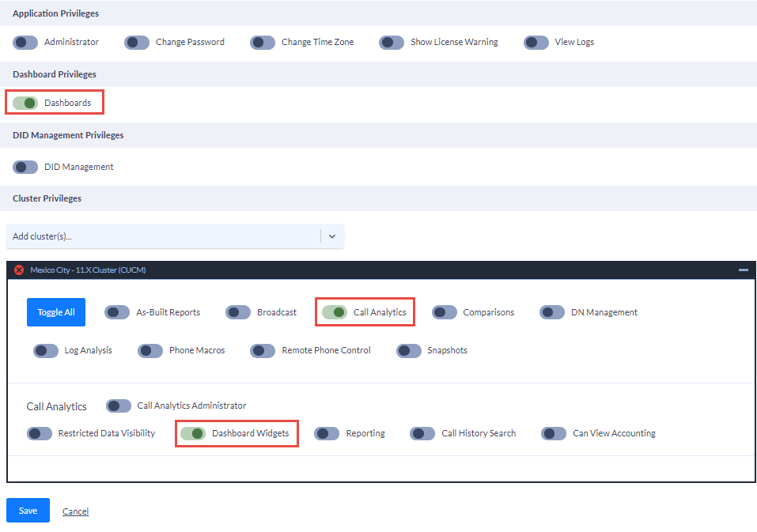Toggle the Broadcast privilege
The width and height of the screenshot is (757, 532).
point(238,312)
